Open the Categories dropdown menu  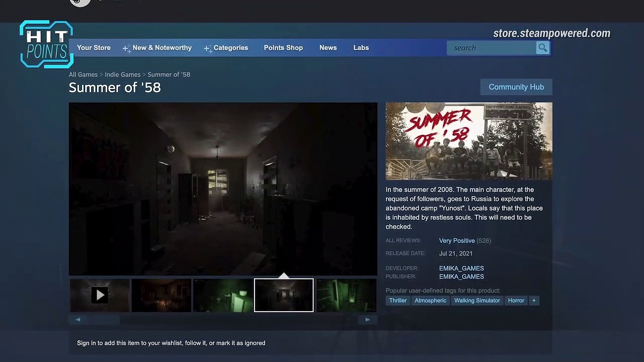pos(226,48)
